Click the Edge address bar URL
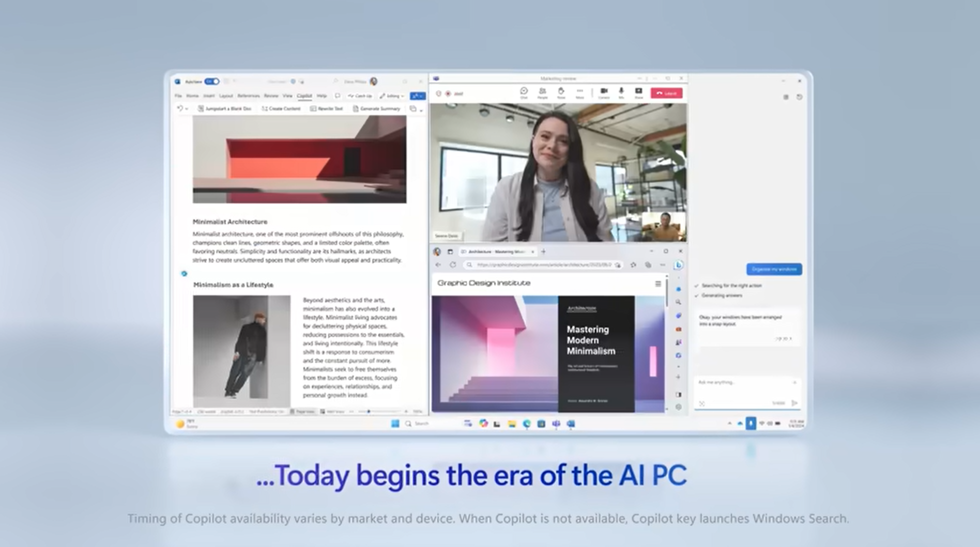Viewport: 980px width, 547px height. click(x=544, y=264)
